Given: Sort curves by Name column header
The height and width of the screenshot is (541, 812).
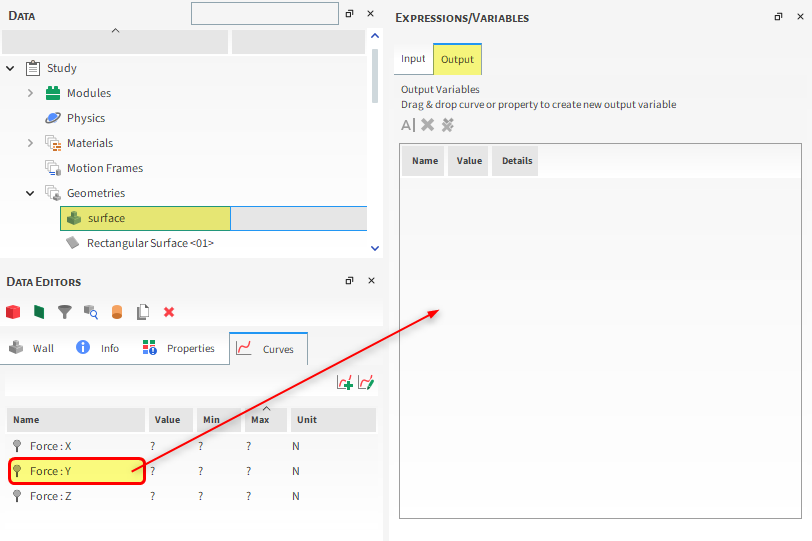Looking at the screenshot, I should [x=76, y=420].
